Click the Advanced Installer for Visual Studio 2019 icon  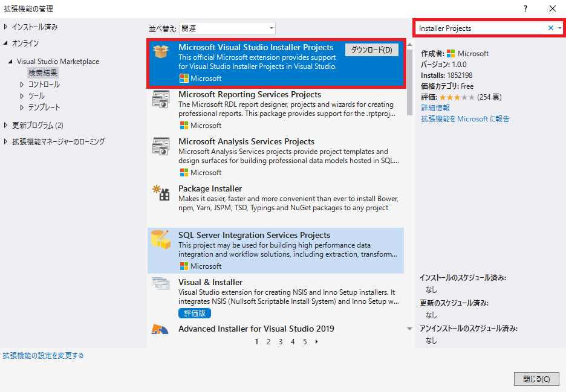[160, 329]
